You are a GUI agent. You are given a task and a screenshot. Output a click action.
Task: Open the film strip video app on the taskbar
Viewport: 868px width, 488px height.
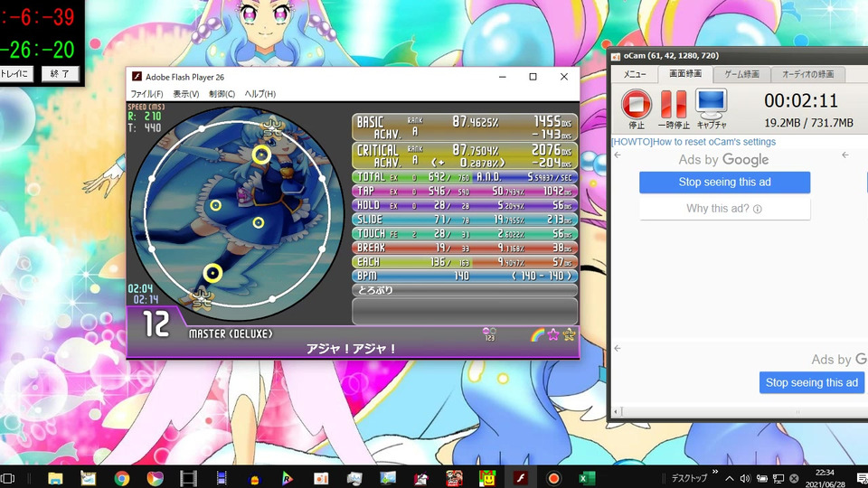coord(188,479)
